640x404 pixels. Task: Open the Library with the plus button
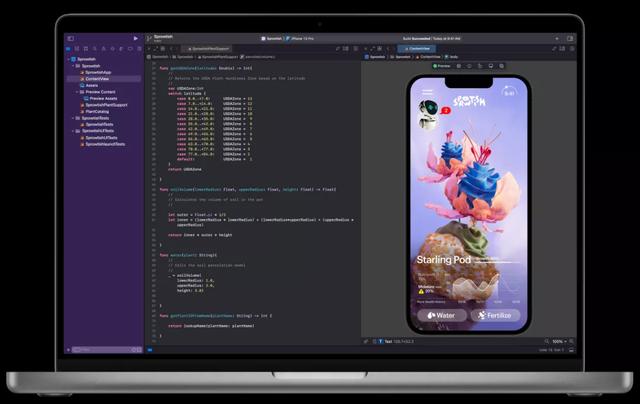tap(557, 38)
